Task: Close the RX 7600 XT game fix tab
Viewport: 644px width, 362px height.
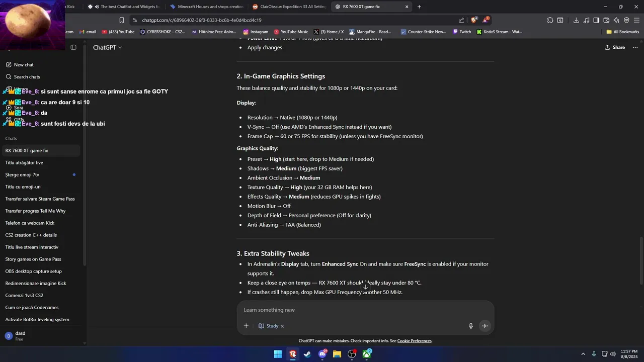Action: (407, 7)
